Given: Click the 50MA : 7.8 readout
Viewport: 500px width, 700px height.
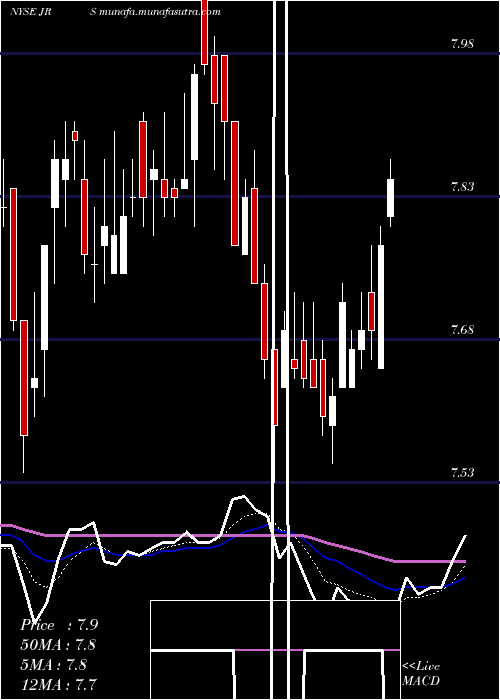Looking at the screenshot, I should (58, 645).
